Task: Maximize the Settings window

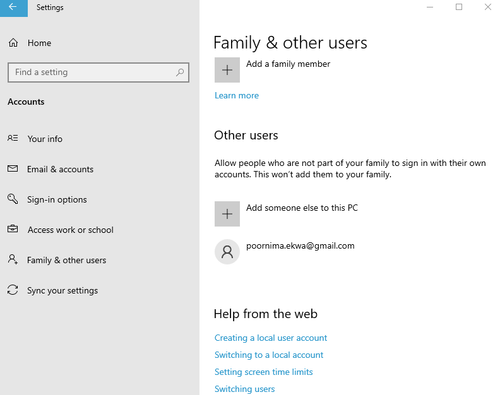Action: [x=459, y=7]
